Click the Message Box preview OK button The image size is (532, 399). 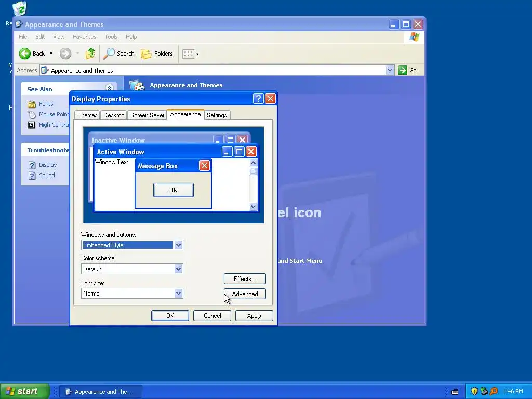(174, 190)
